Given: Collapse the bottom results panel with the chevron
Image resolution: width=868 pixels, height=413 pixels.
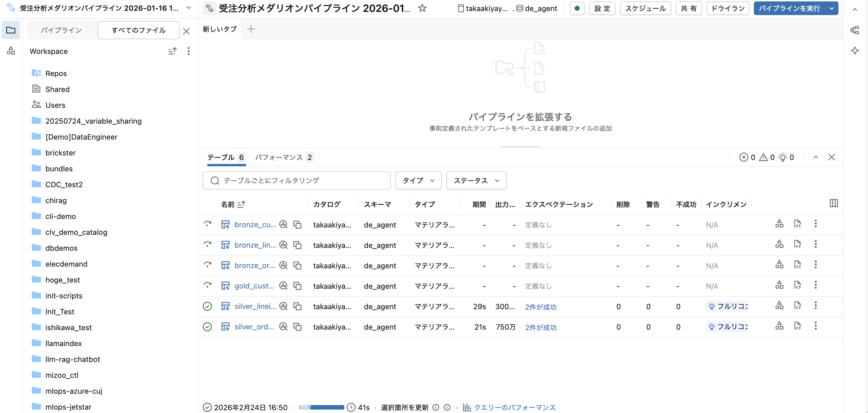Looking at the screenshot, I should (x=816, y=157).
